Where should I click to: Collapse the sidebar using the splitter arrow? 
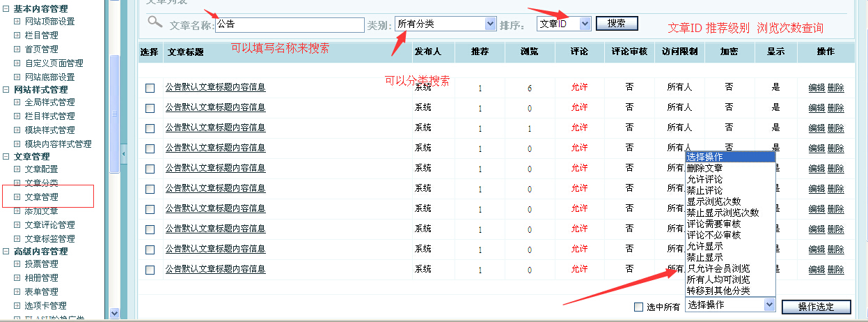click(x=124, y=154)
